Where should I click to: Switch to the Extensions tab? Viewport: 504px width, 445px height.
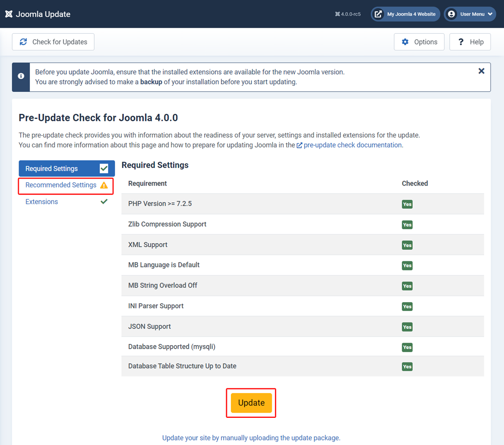click(67, 202)
